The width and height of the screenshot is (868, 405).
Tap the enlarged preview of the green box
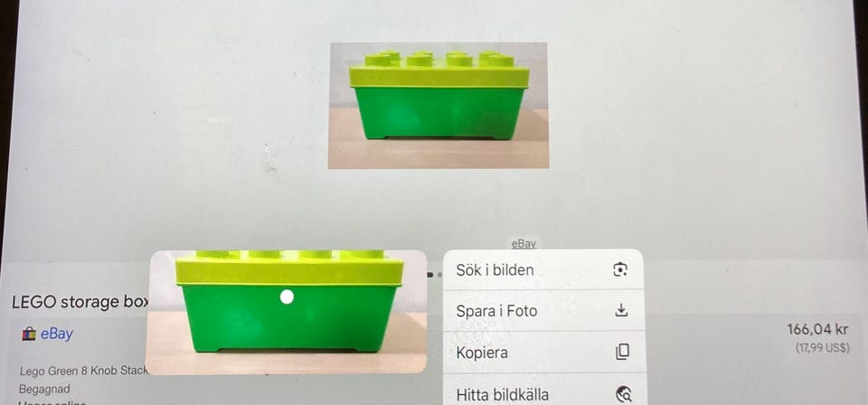coord(287,312)
